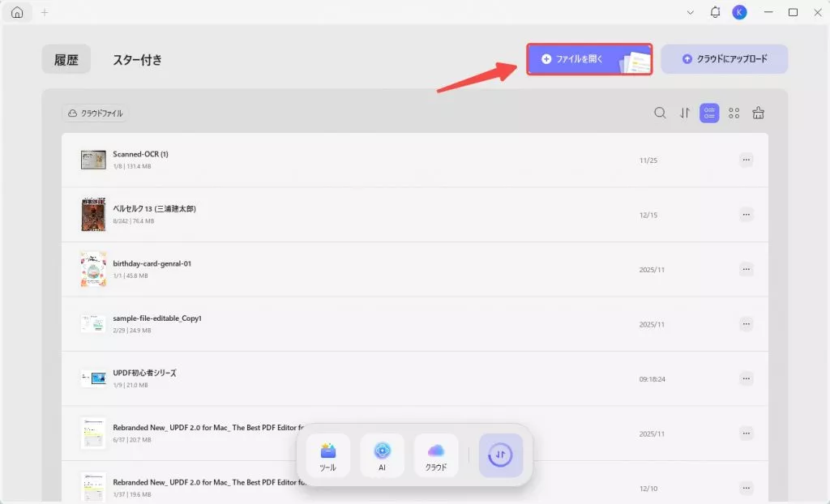Click the クラウドにアップロード button

click(x=724, y=58)
